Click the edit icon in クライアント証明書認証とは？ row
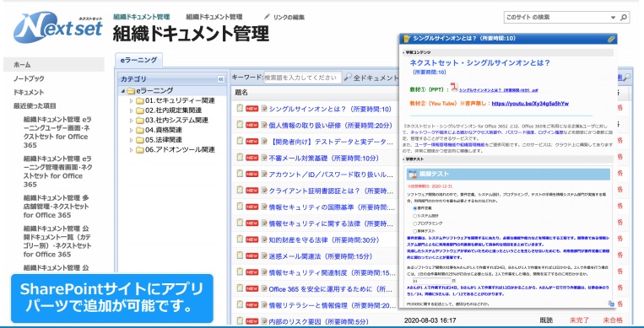644x328 pixels. [x=264, y=191]
